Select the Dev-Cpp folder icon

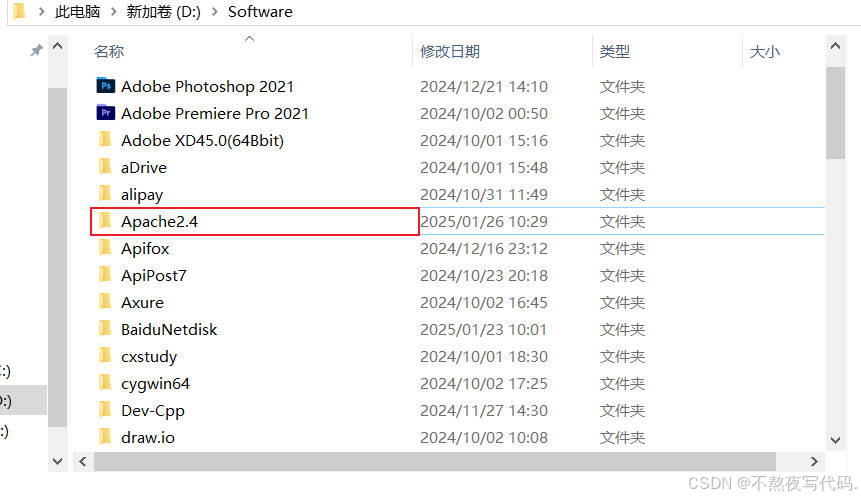click(x=104, y=410)
